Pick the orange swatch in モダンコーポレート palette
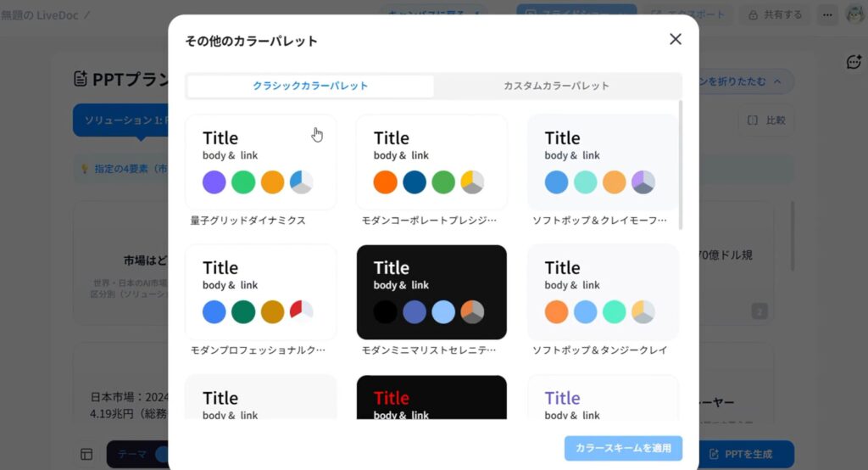This screenshot has height=470, width=868. pyautogui.click(x=386, y=182)
